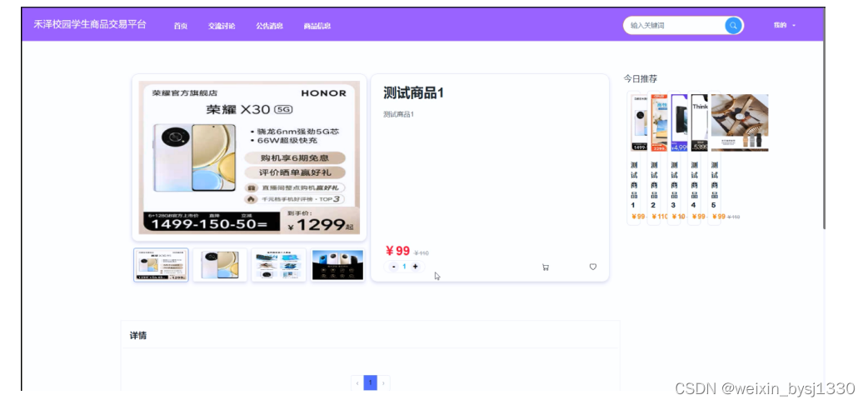Click the quantity value 1 field
The width and height of the screenshot is (868, 405).
[404, 267]
